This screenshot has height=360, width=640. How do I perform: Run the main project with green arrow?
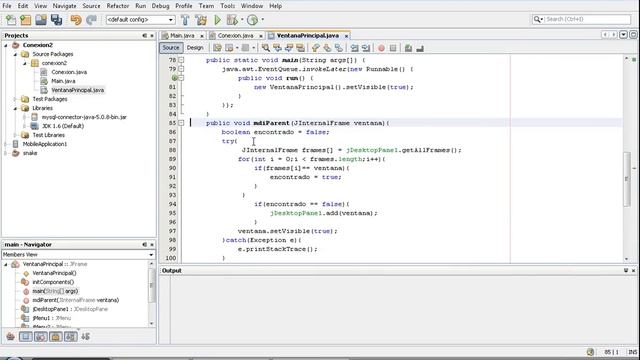(218, 20)
